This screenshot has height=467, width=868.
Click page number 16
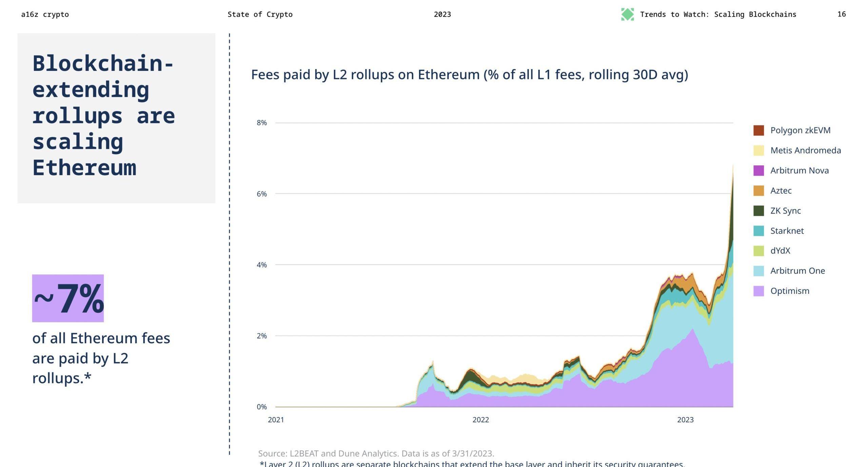coord(841,14)
